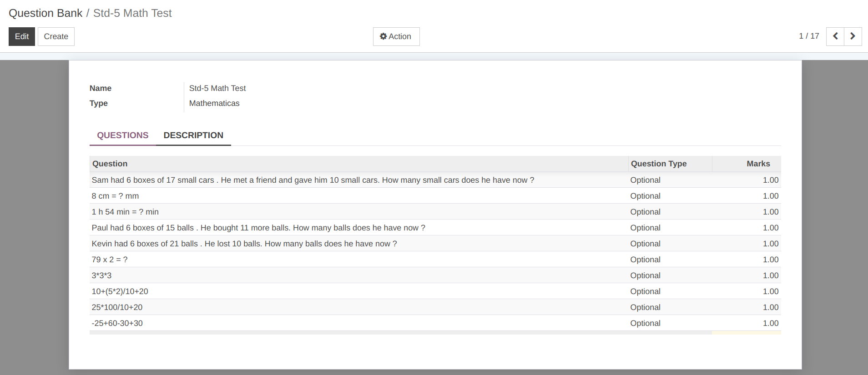The width and height of the screenshot is (868, 375).
Task: Open the Question Bank breadcrumb link
Action: coord(45,13)
